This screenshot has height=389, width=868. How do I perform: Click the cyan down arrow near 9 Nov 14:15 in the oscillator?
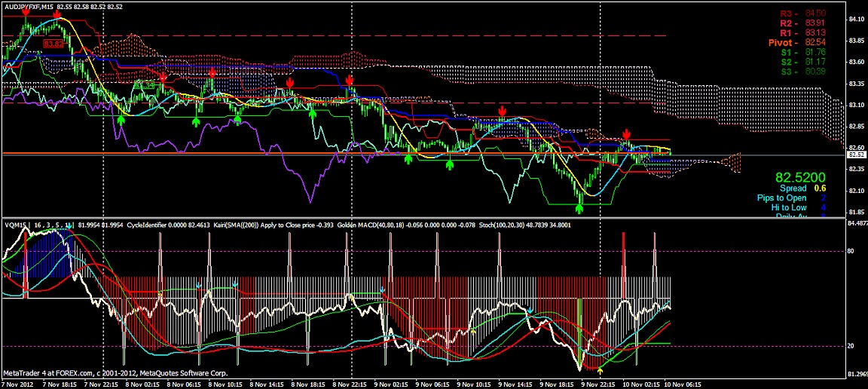(x=530, y=311)
